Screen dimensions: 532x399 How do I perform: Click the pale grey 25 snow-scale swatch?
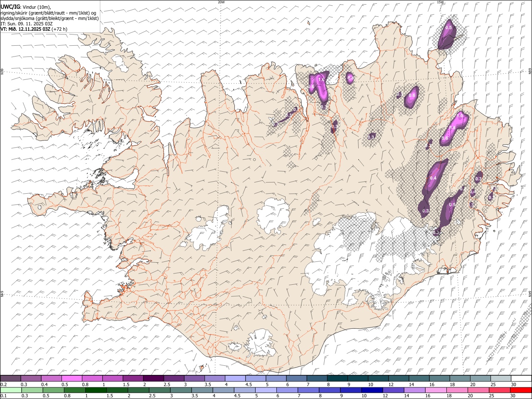tap(501, 379)
